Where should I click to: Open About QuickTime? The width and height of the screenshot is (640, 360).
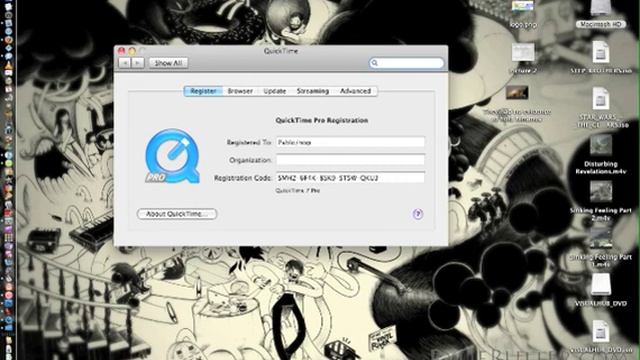tap(177, 214)
